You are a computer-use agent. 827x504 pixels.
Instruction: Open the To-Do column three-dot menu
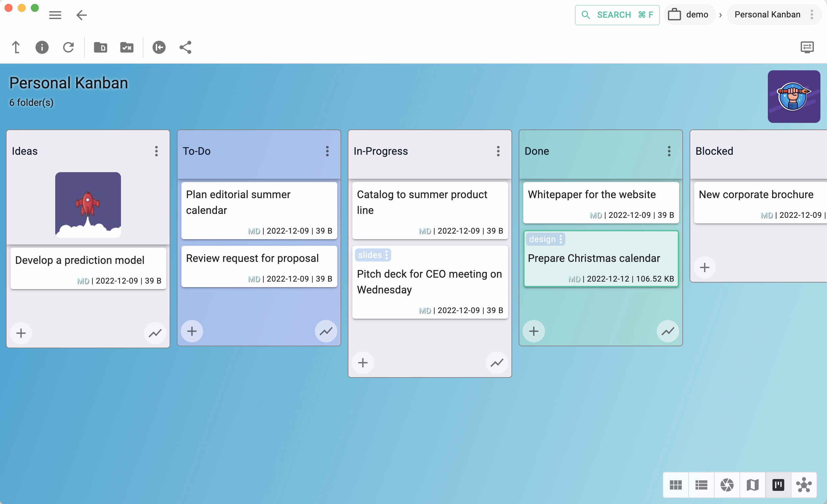tap(327, 151)
